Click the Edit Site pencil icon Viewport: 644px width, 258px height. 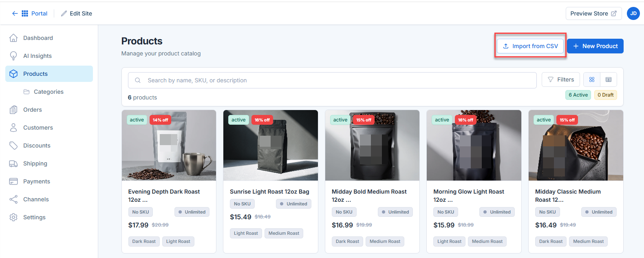[x=64, y=13]
